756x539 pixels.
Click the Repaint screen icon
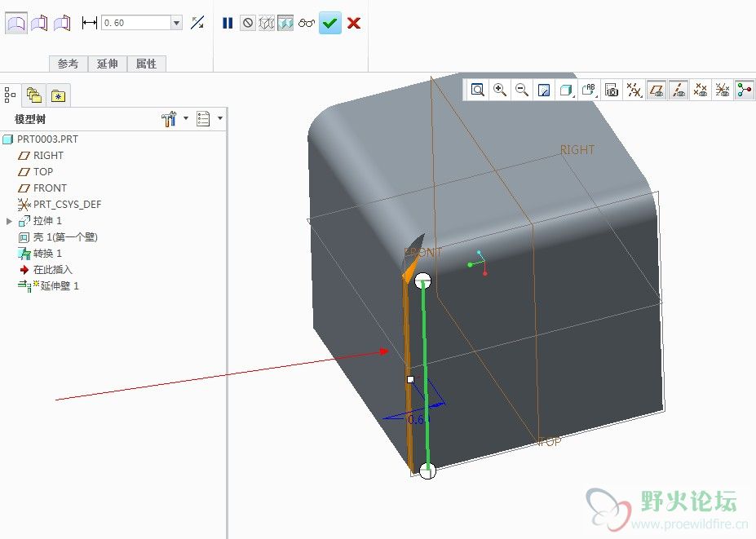[x=544, y=91]
